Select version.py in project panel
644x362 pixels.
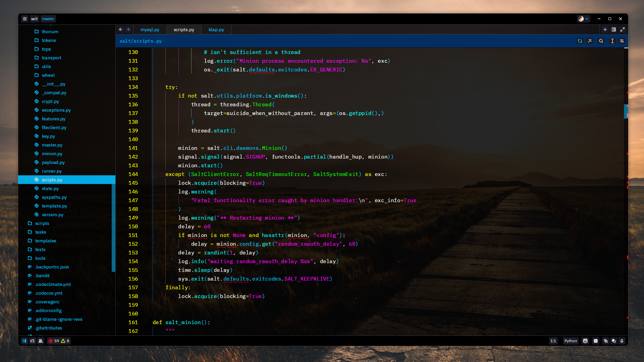click(x=67, y=215)
